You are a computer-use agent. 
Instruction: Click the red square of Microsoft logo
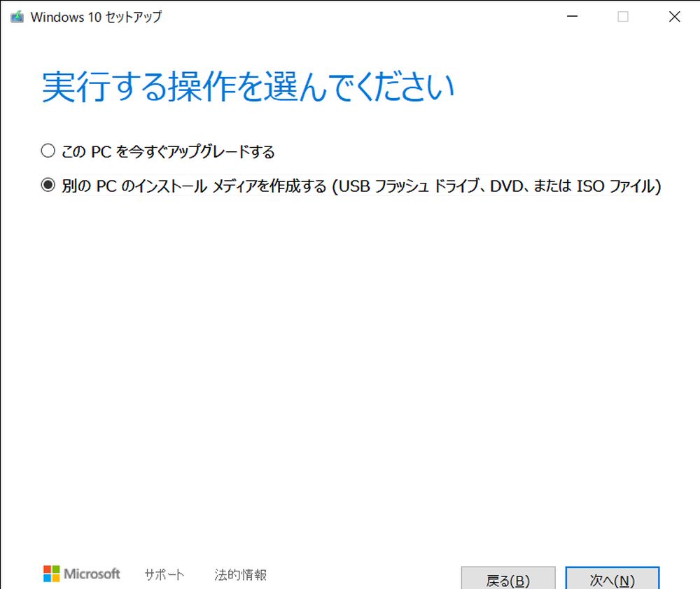[x=47, y=569]
